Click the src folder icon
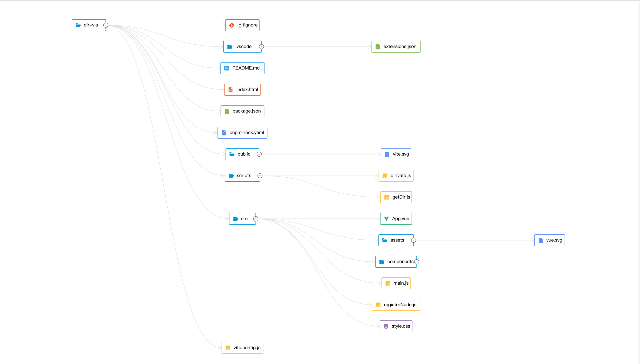This screenshot has width=640, height=364. 235,219
